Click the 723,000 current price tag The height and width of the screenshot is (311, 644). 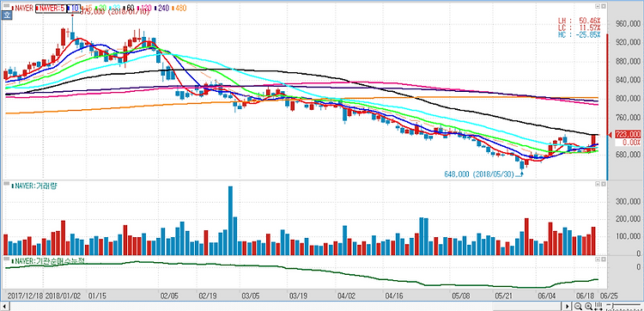pos(629,134)
